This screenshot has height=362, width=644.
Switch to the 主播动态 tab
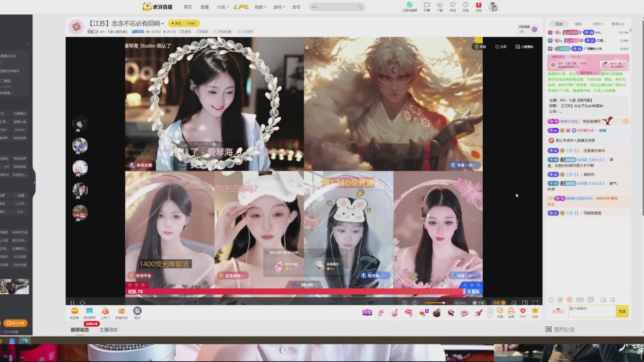[x=108, y=330]
